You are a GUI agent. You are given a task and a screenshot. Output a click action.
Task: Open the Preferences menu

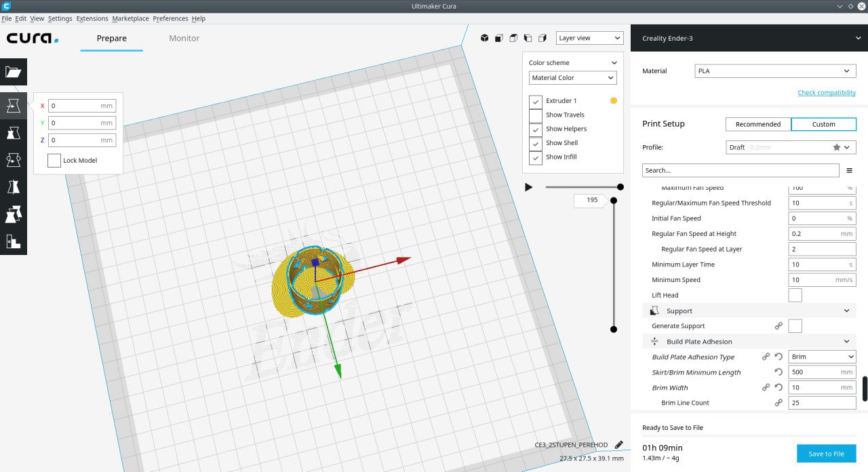coord(171,18)
